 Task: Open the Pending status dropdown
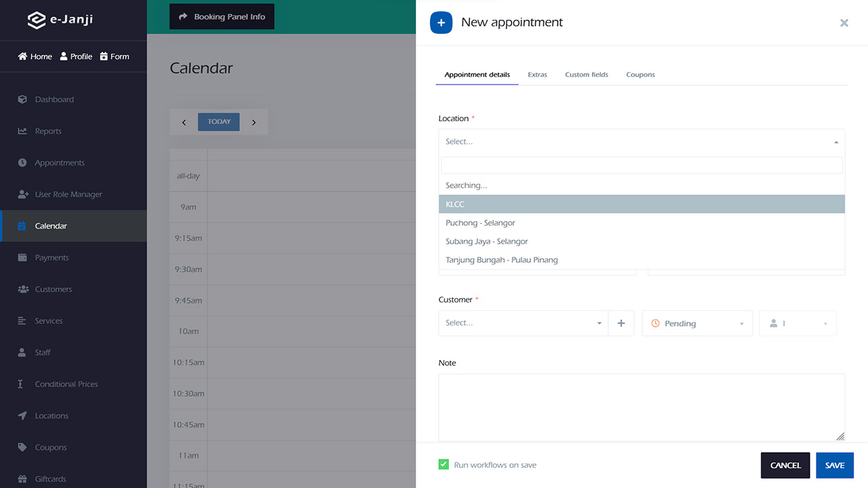point(697,323)
